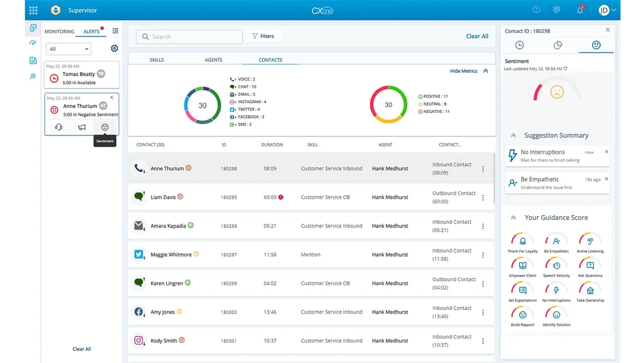Click the voice phone icon for Anne Thurium
This screenshot has width=644, height=363.
tap(140, 168)
